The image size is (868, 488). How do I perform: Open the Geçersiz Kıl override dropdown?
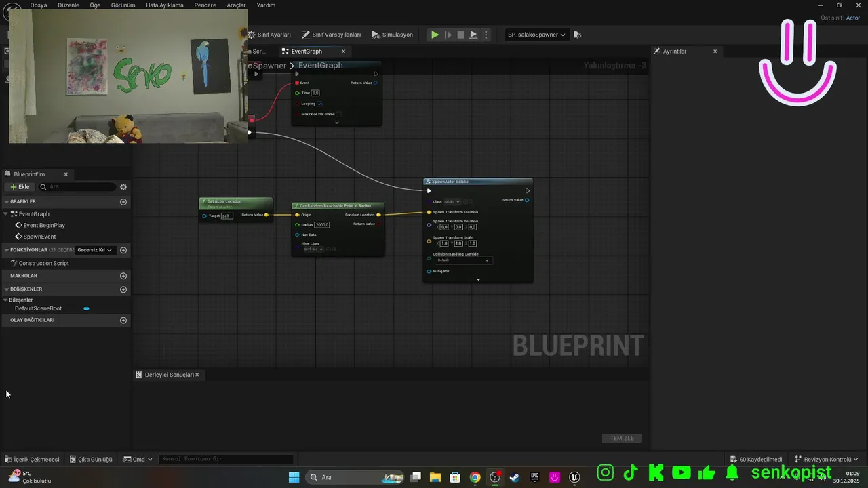pos(94,250)
